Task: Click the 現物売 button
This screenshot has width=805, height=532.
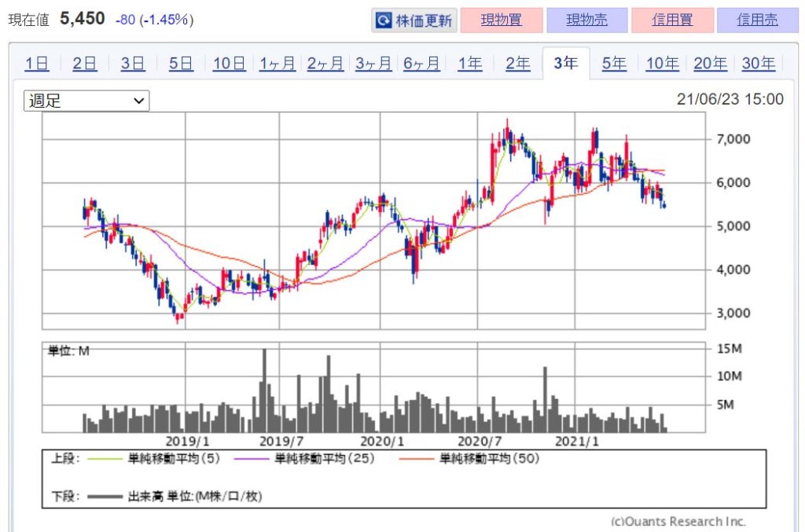Action: tap(586, 20)
